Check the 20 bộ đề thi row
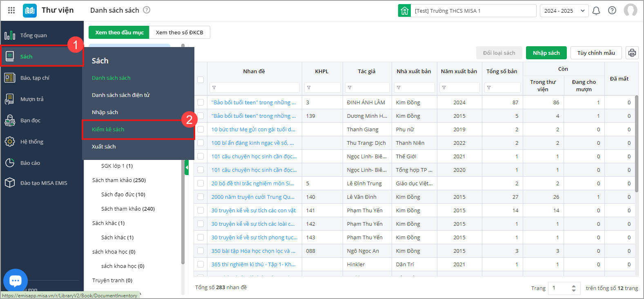 [201, 183]
